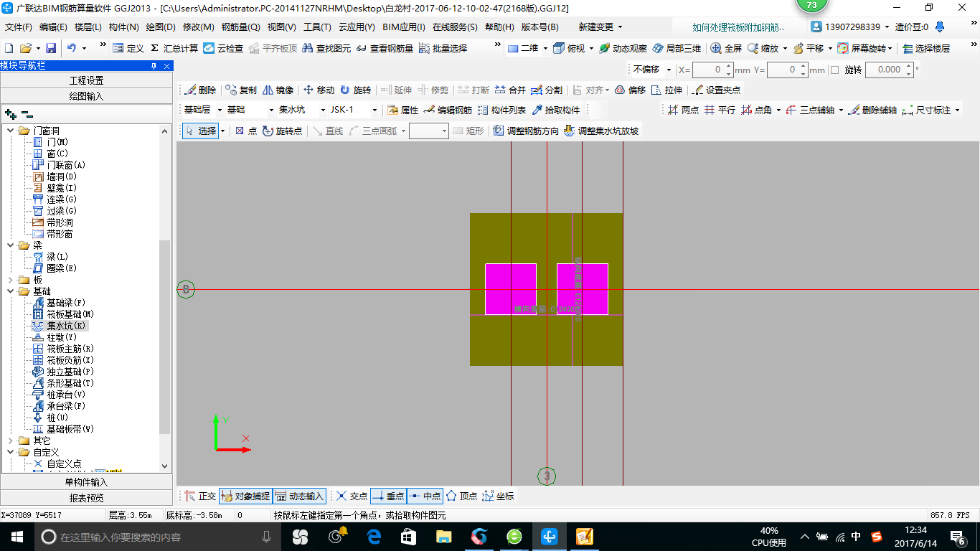Toggle 顶点 vertex snap
This screenshot has width=980, height=551.
(462, 496)
